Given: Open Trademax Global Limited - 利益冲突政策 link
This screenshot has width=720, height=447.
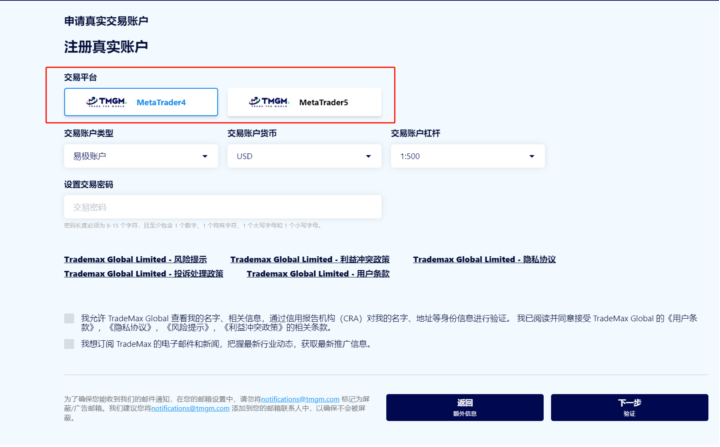Looking at the screenshot, I should coord(310,260).
